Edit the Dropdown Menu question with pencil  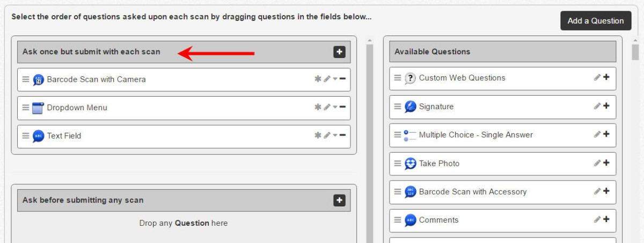[327, 107]
